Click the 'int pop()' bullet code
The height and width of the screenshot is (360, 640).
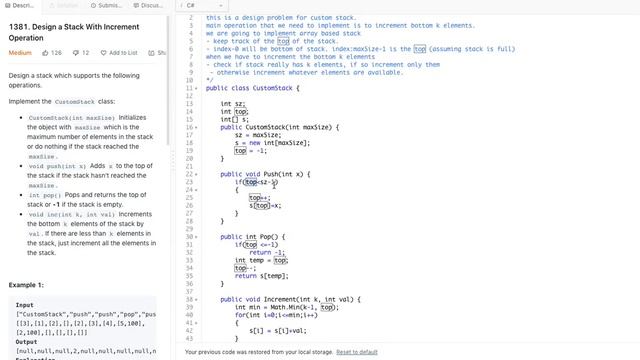pos(44,195)
